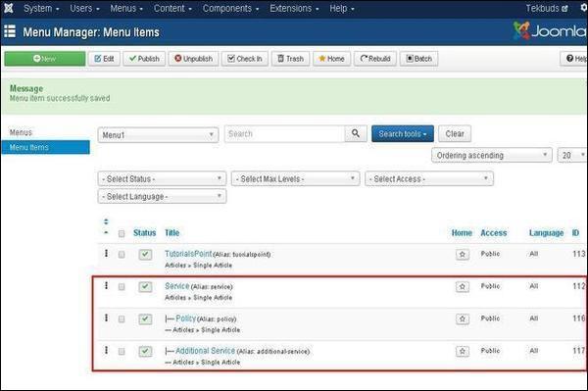Image resolution: width=588 pixels, height=391 pixels.
Task: Open the Extensions menu
Action: [x=294, y=8]
